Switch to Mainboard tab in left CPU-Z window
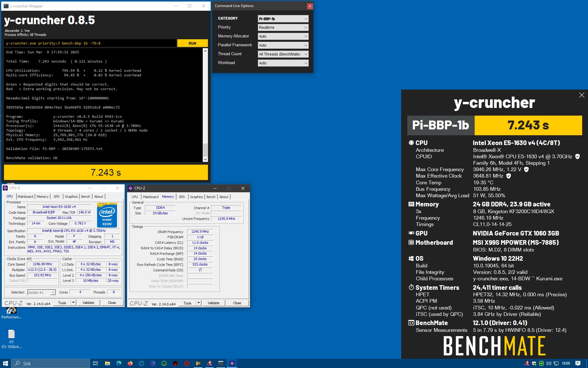The height and width of the screenshot is (368, 588). click(25, 197)
